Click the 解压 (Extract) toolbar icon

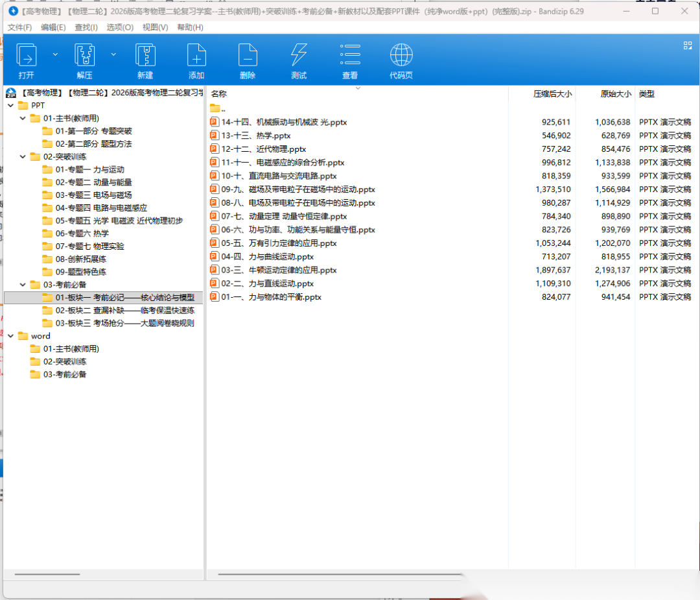84,56
